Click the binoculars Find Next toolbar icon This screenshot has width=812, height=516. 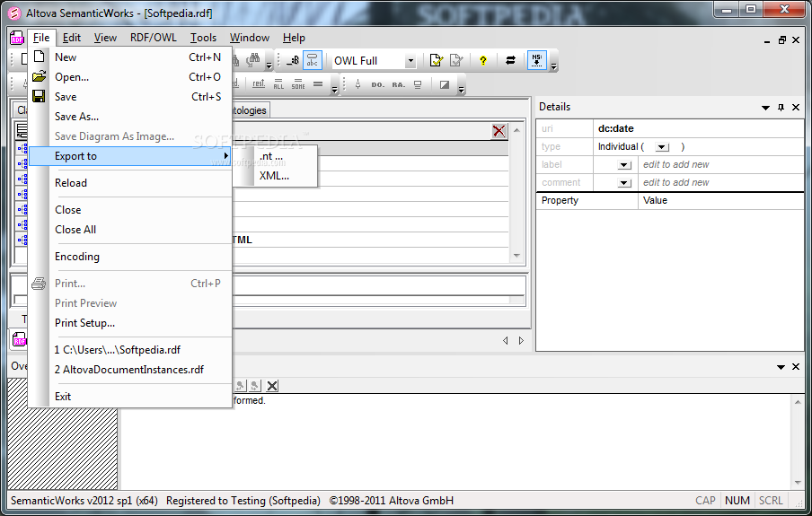(252, 60)
